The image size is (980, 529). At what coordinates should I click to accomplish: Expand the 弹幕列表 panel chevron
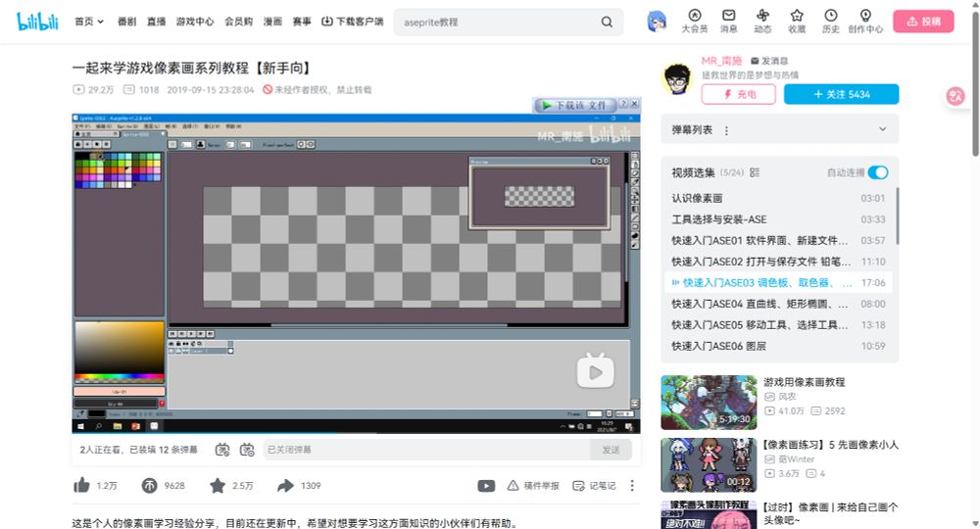point(883,129)
